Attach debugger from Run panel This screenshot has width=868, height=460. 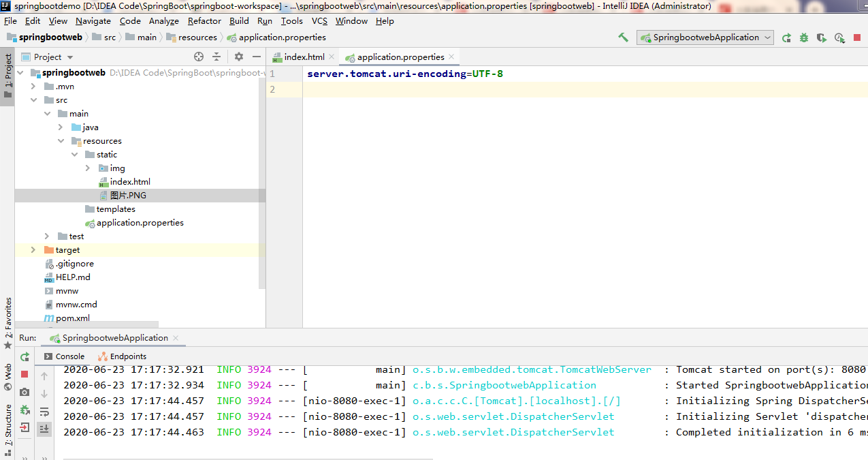25,410
